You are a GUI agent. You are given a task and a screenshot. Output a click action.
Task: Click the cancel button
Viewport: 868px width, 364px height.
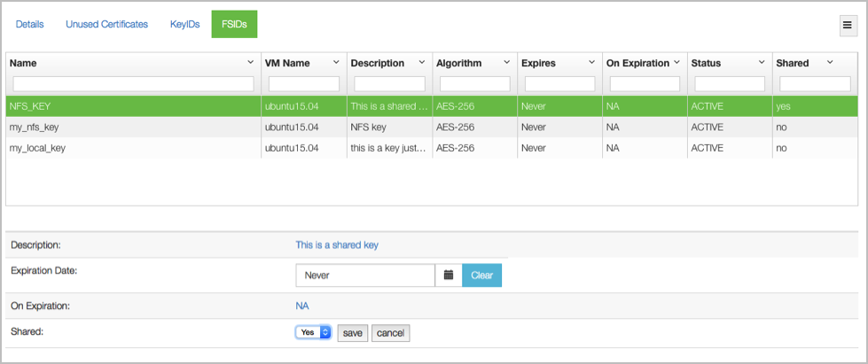click(x=391, y=333)
